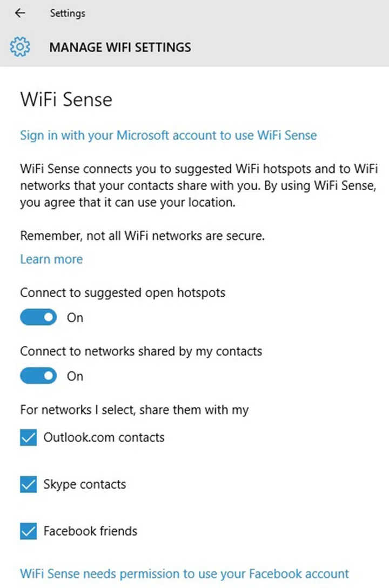
Task: Click the back arrow button
Action: tap(20, 13)
